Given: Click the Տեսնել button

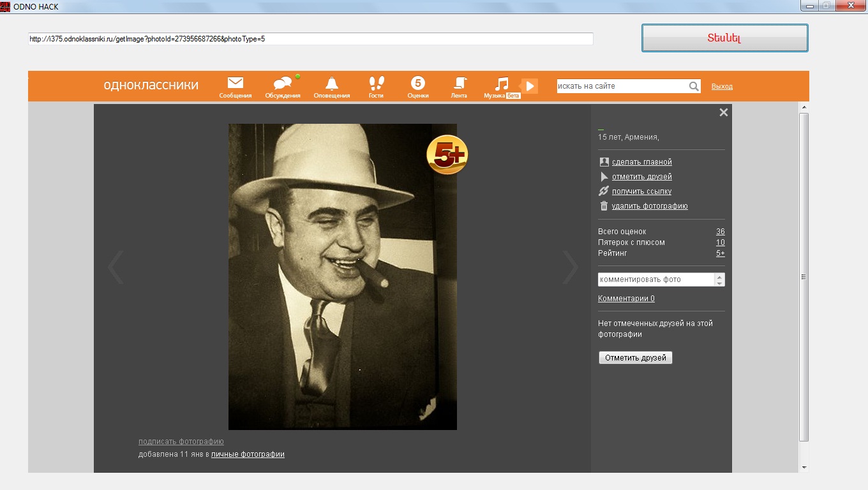Looking at the screenshot, I should pos(724,38).
